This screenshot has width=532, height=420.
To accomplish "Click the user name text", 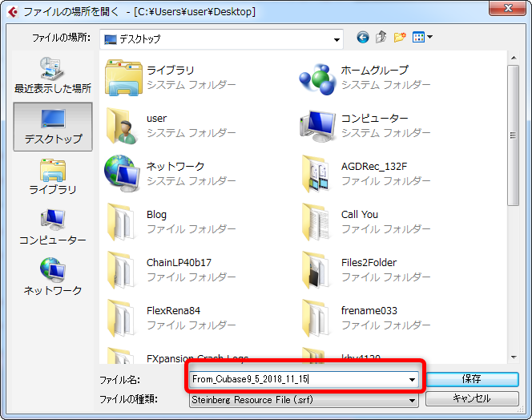I will pos(156,119).
